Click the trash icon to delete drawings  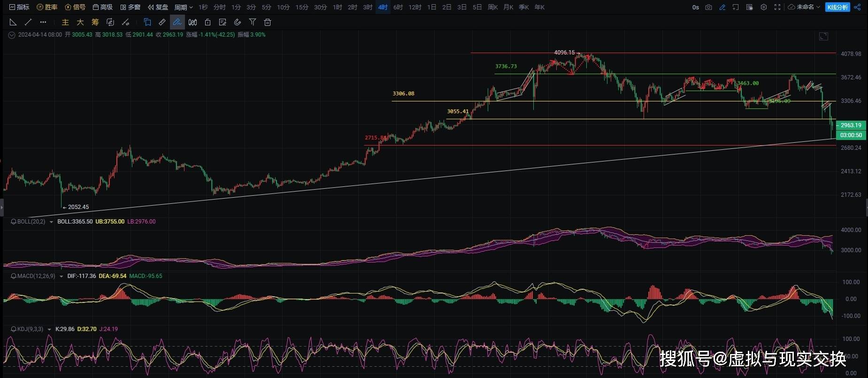click(268, 22)
